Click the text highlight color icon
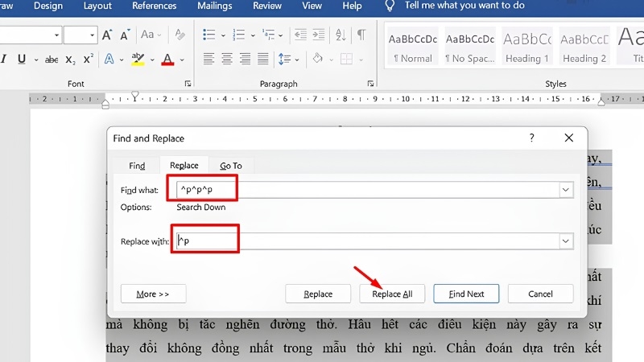 138,60
